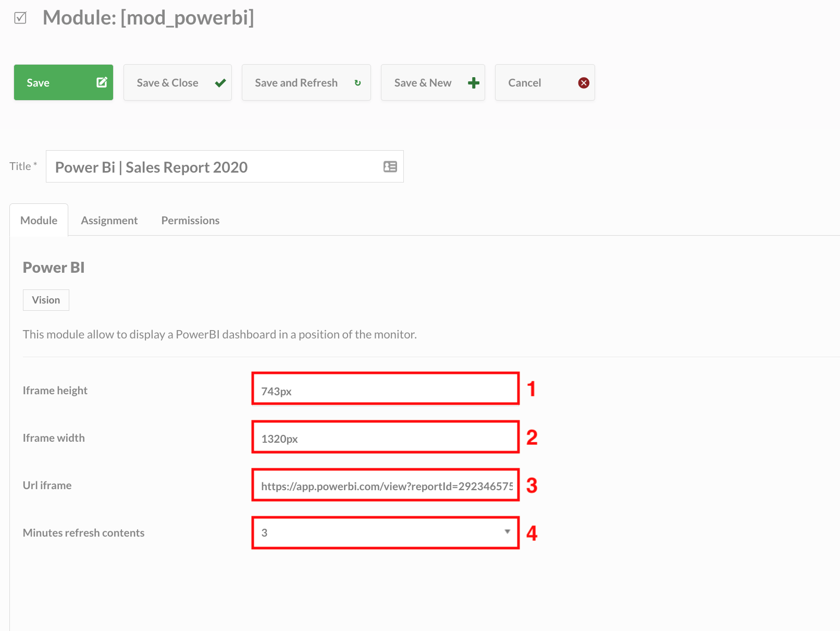Click Save and Refresh
The image size is (840, 631).
(306, 82)
